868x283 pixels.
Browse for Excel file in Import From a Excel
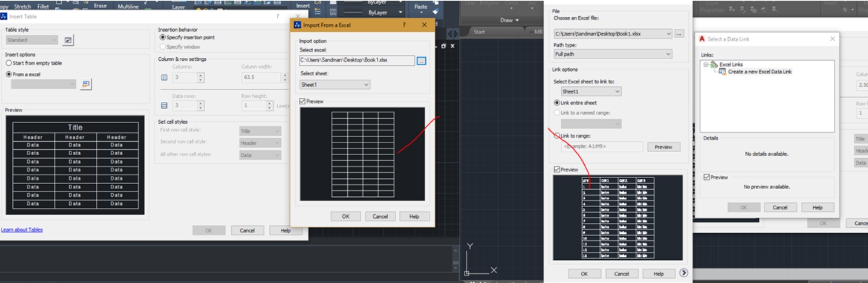click(421, 61)
